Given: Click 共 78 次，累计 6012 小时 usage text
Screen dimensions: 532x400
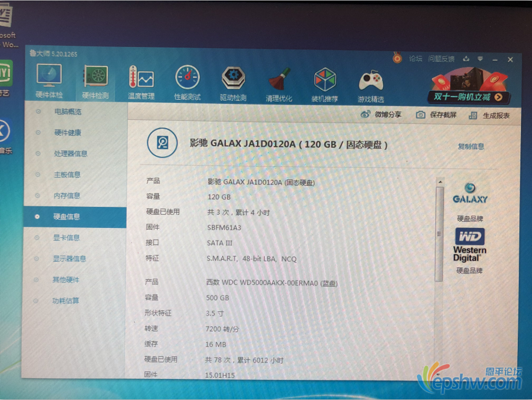Looking at the screenshot, I should point(244,360).
